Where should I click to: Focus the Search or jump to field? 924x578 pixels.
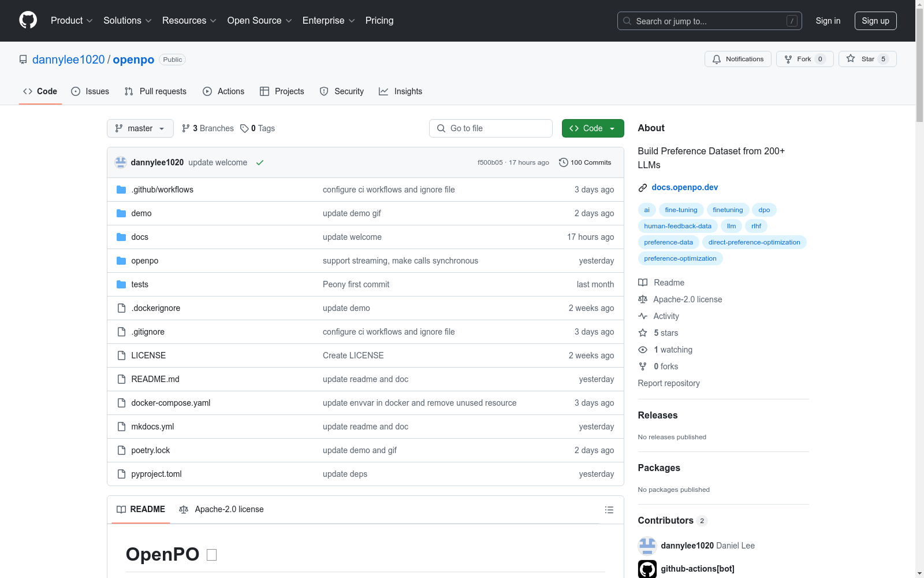[x=710, y=21]
